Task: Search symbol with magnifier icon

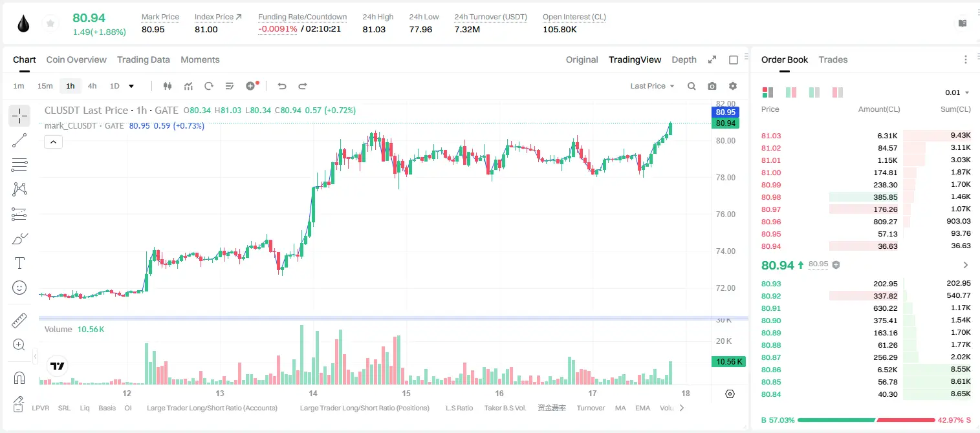Action: 691,86
